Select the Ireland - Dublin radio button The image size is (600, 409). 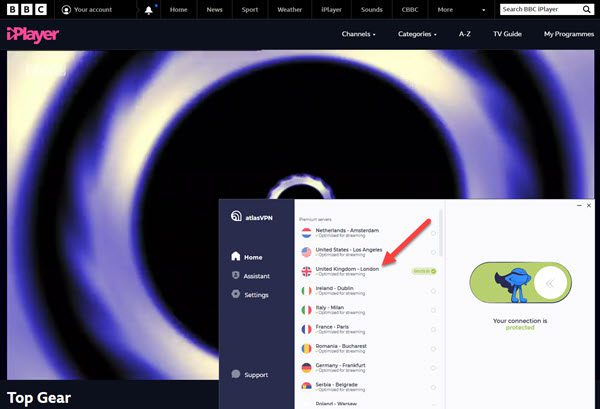(x=433, y=291)
